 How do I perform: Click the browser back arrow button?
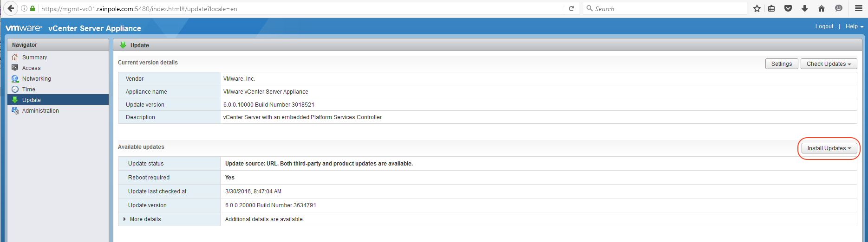click(x=11, y=8)
